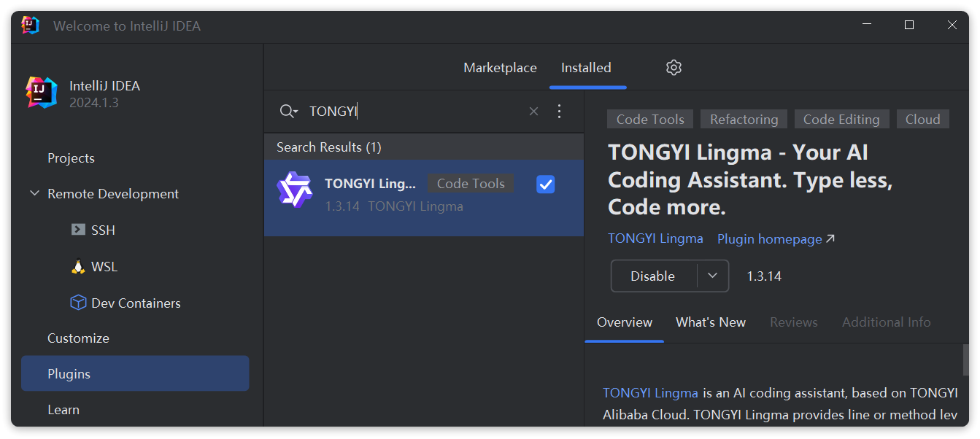Image resolution: width=980 pixels, height=439 pixels.
Task: Clear the TONGYI search text
Action: (x=533, y=111)
